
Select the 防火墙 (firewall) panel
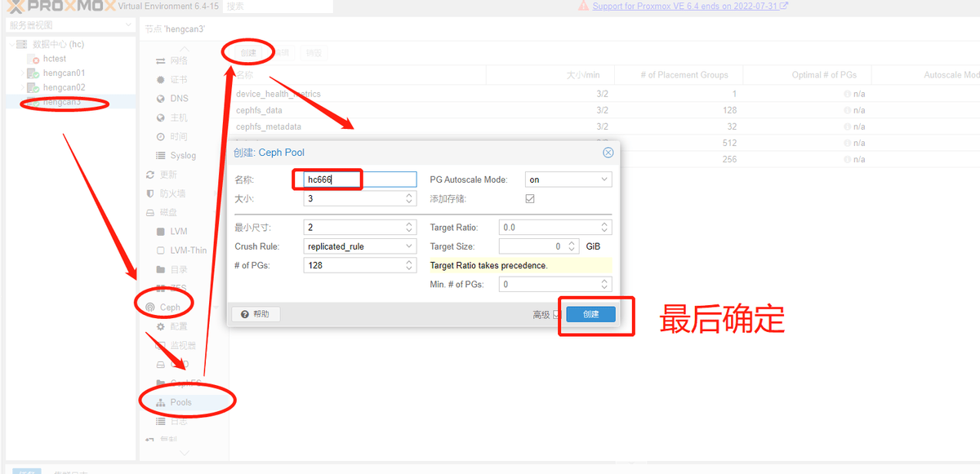pyautogui.click(x=176, y=193)
